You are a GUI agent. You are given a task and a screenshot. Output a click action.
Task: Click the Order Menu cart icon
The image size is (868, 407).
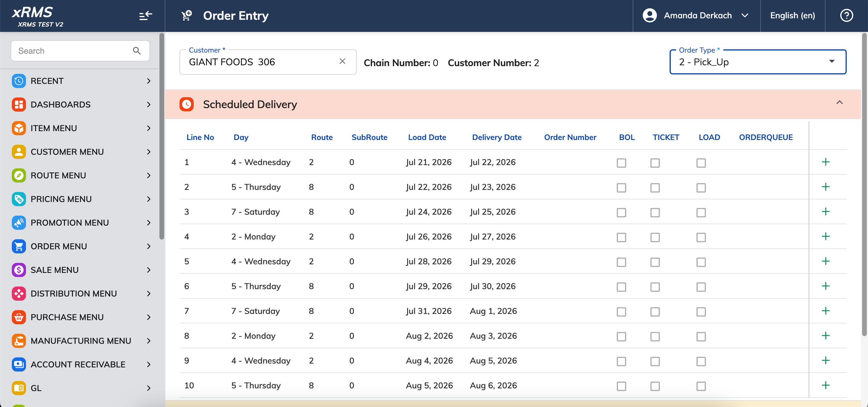pyautogui.click(x=19, y=246)
